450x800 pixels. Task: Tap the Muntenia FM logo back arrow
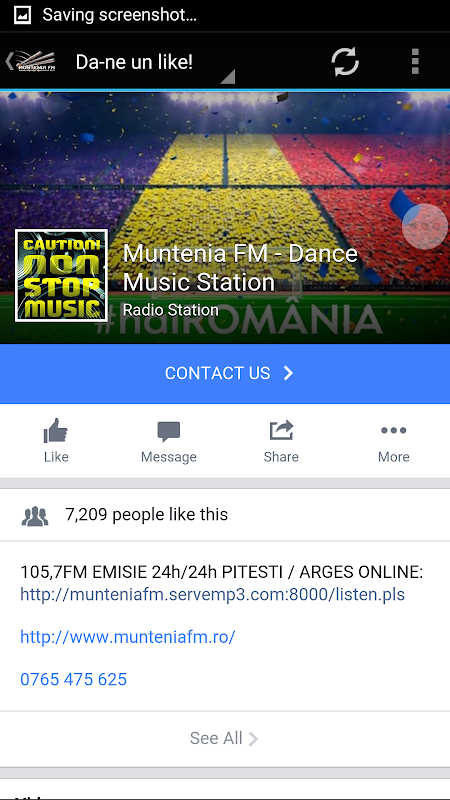pos(31,62)
